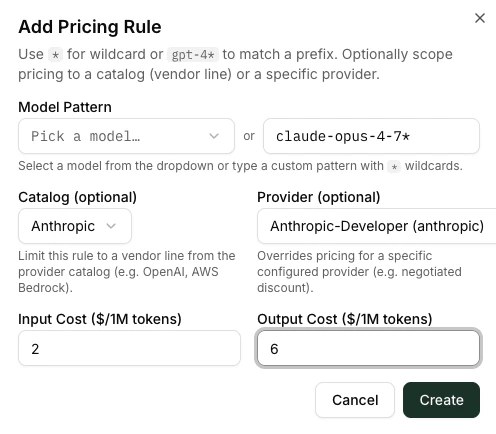
Task: Click the Output Cost field
Action: (368, 348)
